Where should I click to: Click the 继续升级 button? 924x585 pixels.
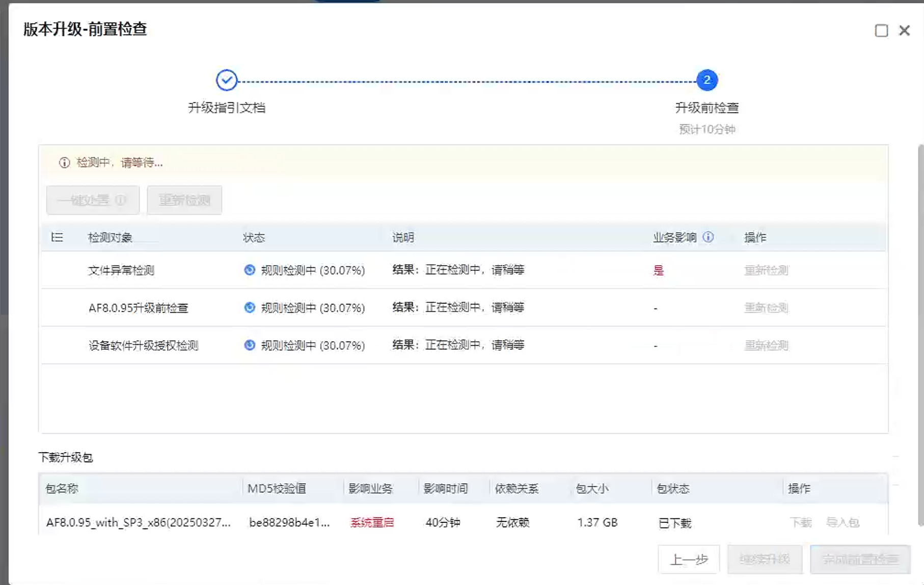[765, 560]
